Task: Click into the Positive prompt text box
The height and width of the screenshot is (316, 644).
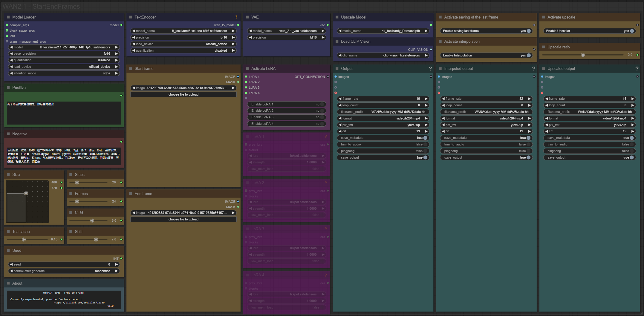Action: coord(64,113)
